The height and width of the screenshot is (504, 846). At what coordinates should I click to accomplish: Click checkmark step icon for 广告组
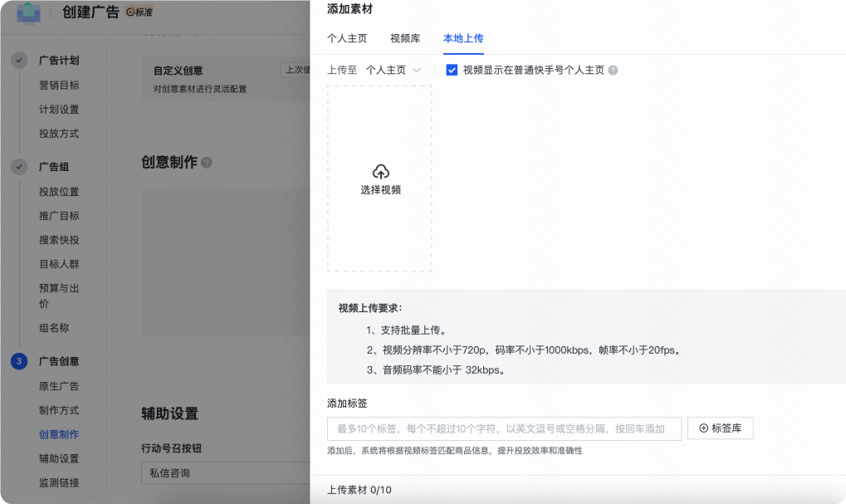coord(19,167)
